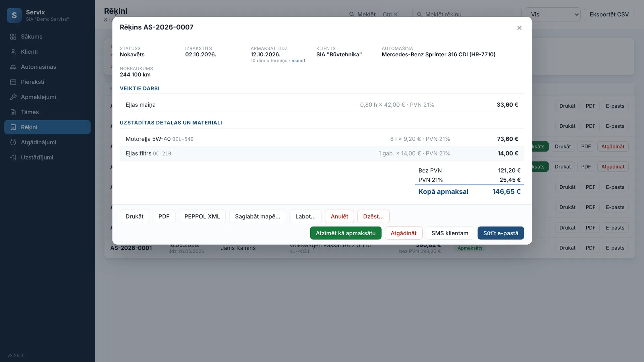This screenshot has height=362, width=644.
Task: Click the v2.26.0 version label
Action: pyautogui.click(x=15, y=355)
